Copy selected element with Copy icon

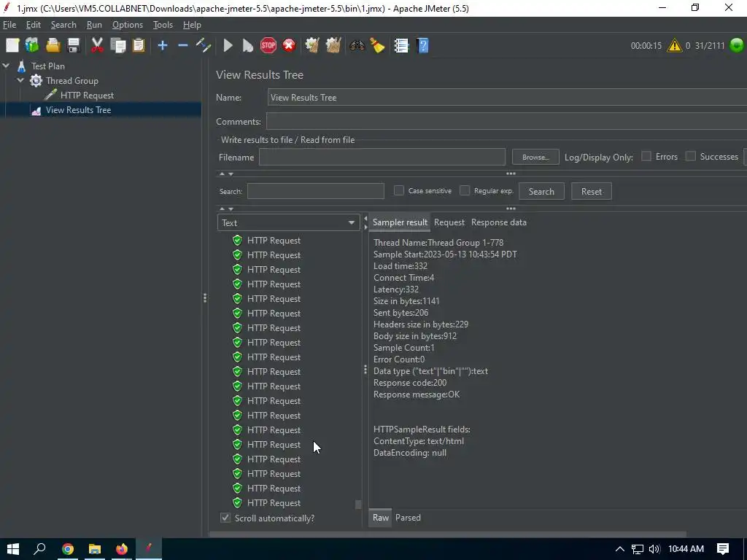(x=117, y=46)
